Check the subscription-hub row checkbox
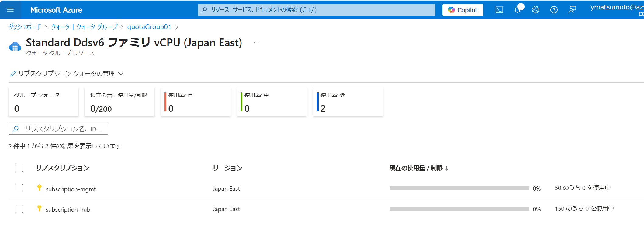 pos(19,209)
